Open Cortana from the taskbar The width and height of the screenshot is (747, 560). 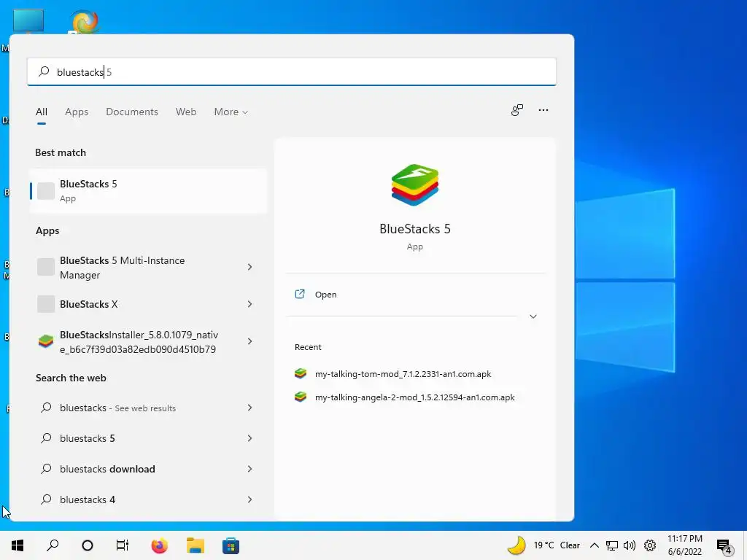88,545
